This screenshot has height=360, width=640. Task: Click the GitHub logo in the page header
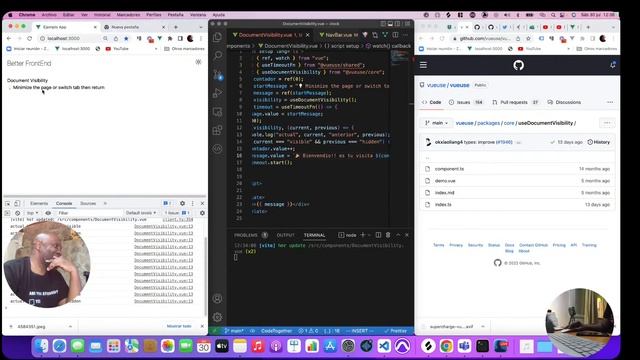[x=518, y=65]
